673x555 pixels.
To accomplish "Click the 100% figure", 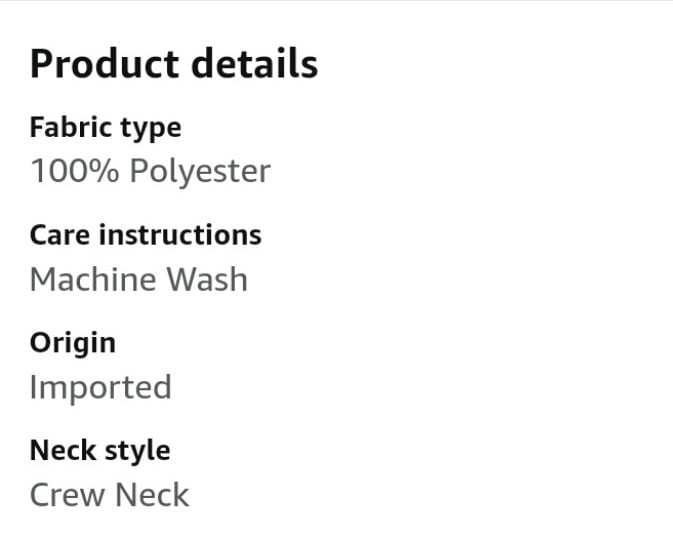I will 75,171.
